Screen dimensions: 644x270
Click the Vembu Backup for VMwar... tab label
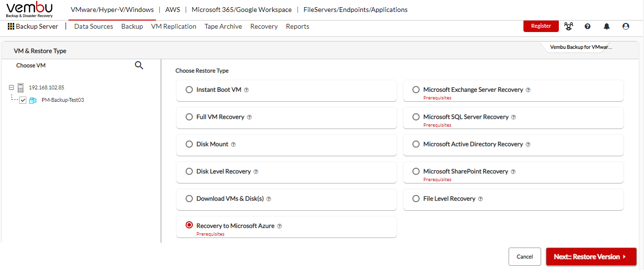tap(581, 47)
